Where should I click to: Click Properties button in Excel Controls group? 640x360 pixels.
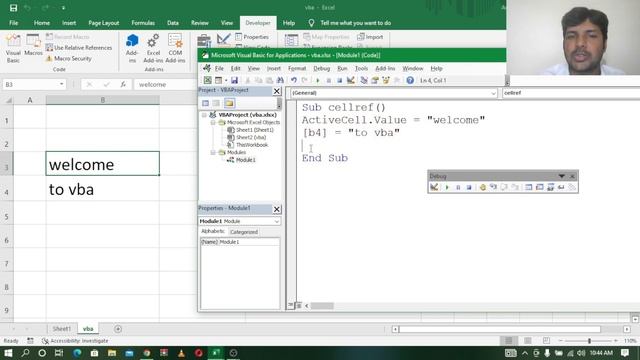252,37
